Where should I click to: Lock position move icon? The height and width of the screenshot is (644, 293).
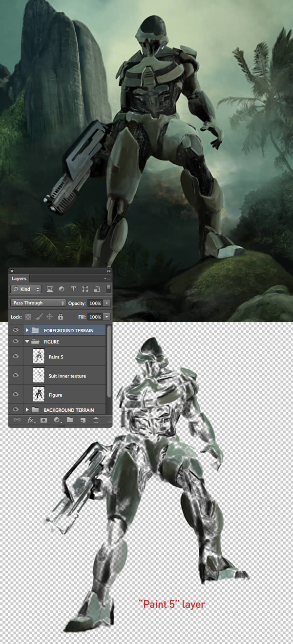[49, 317]
